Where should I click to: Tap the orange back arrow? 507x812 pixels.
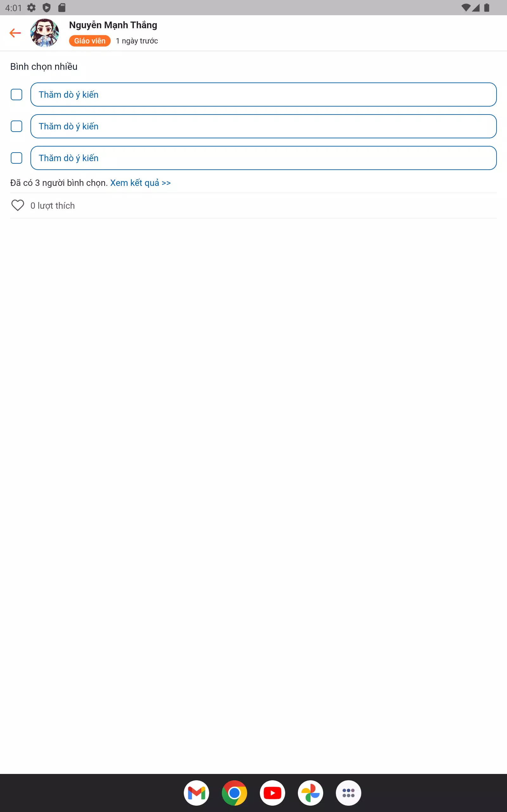15,33
